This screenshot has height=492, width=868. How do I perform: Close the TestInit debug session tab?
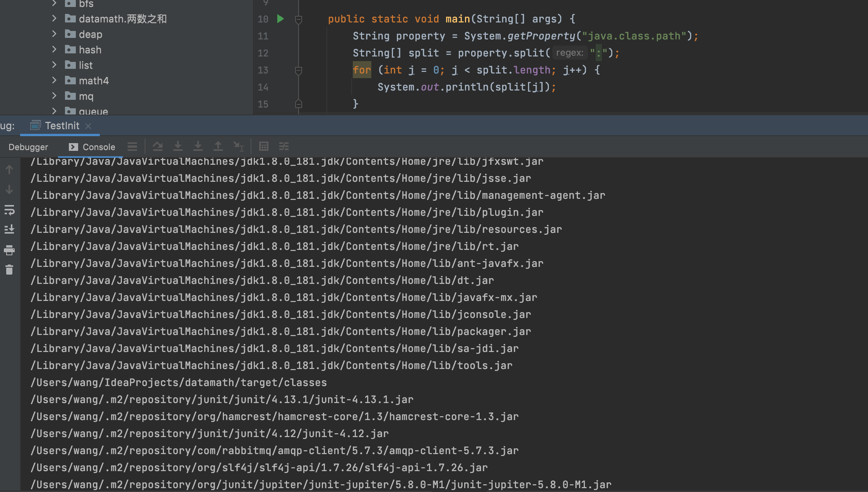tap(88, 126)
